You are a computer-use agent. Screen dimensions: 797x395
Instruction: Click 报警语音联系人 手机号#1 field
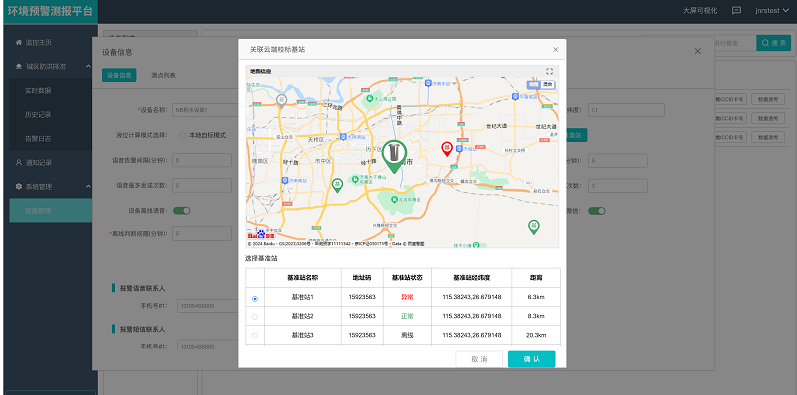(207, 306)
